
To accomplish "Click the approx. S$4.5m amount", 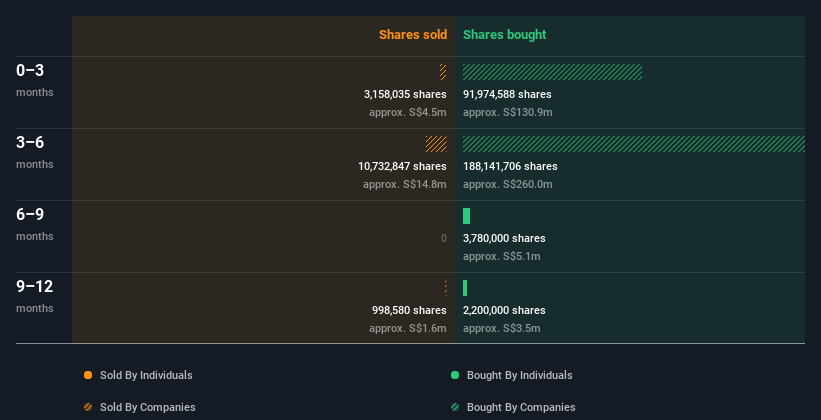I will point(408,113).
